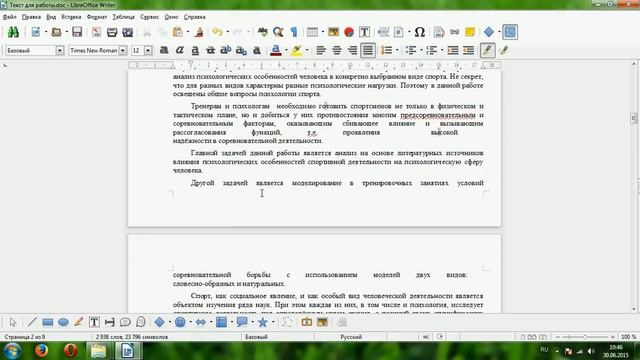Select the Clone Formatting paintbrush icon
Viewport: 640px width, 360px height.
click(199, 32)
